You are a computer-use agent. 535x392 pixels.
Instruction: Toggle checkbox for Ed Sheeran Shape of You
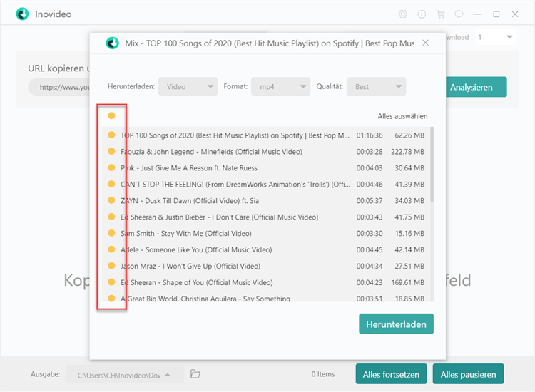point(111,282)
